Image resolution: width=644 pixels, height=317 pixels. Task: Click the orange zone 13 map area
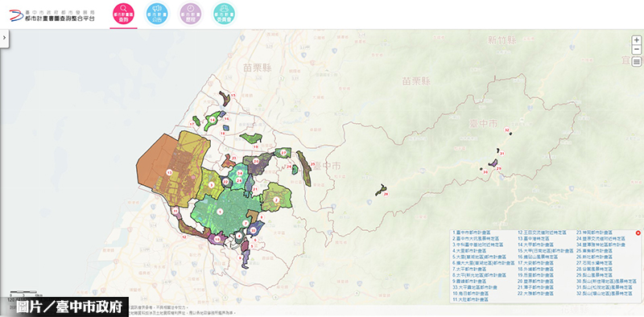[x=154, y=168]
